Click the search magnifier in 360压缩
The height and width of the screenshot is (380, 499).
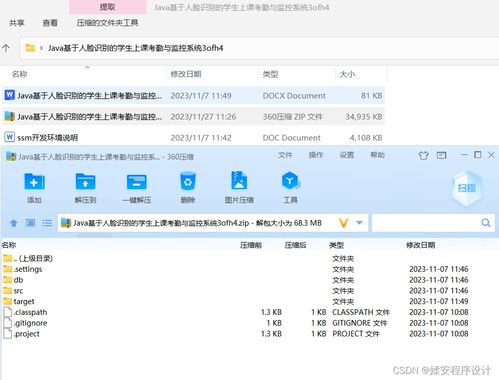486,223
